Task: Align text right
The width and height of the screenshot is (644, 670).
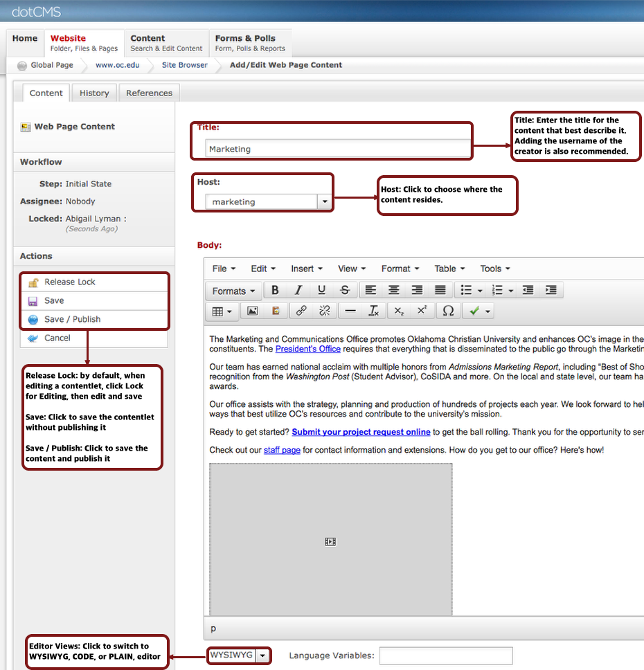Action: coord(417,291)
